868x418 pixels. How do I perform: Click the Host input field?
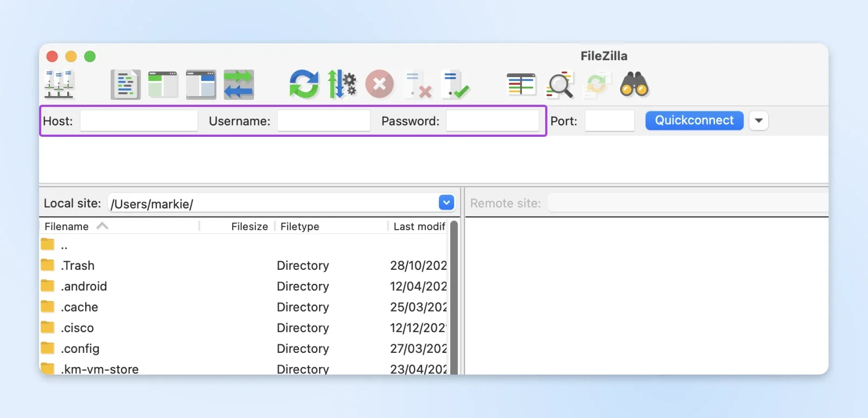point(139,121)
